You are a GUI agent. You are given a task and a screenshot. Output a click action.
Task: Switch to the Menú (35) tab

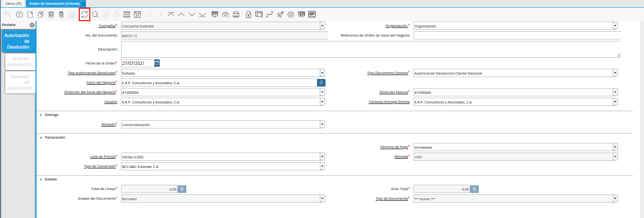13,3
